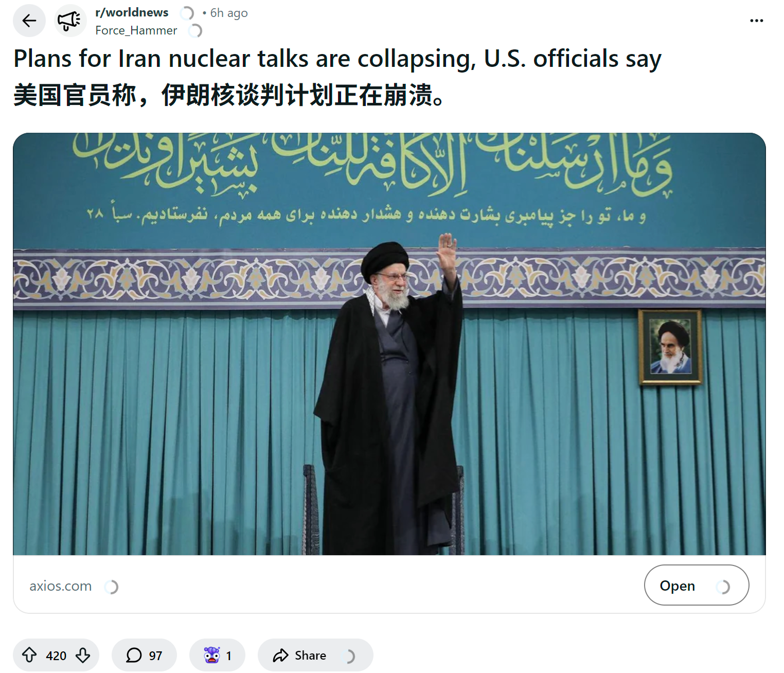Click the English post title
This screenshot has width=784, height=673.
(337, 59)
